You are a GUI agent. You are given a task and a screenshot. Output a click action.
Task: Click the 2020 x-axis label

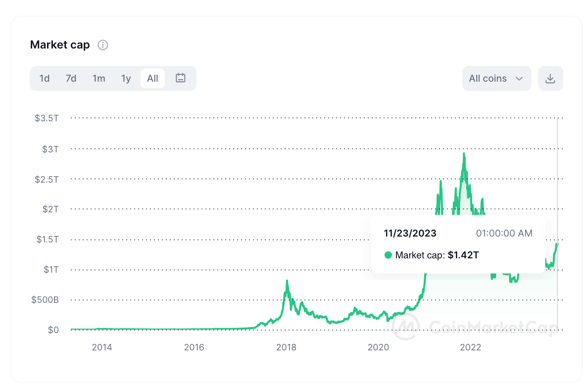pyautogui.click(x=379, y=347)
